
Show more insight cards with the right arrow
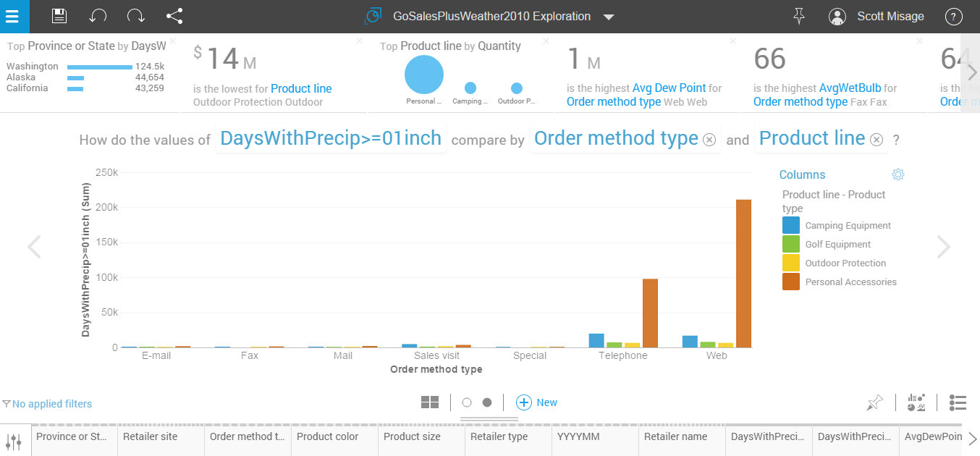coord(971,72)
